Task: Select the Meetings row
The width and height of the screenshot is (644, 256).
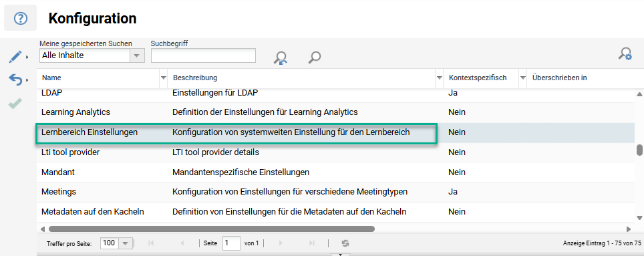Action: pos(335,192)
